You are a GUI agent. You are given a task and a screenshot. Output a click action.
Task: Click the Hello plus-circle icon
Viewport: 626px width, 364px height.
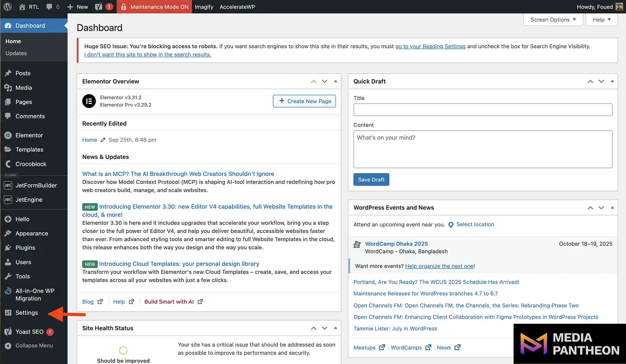(8, 219)
